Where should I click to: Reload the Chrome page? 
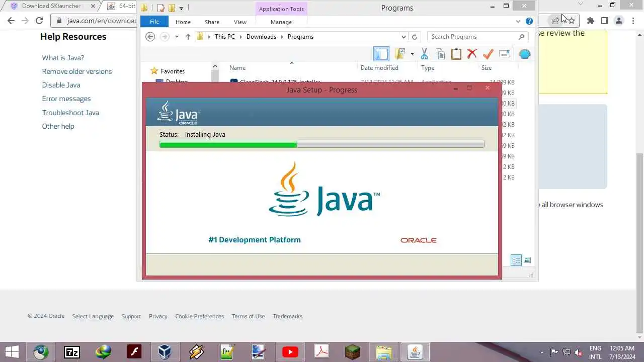(39, 21)
